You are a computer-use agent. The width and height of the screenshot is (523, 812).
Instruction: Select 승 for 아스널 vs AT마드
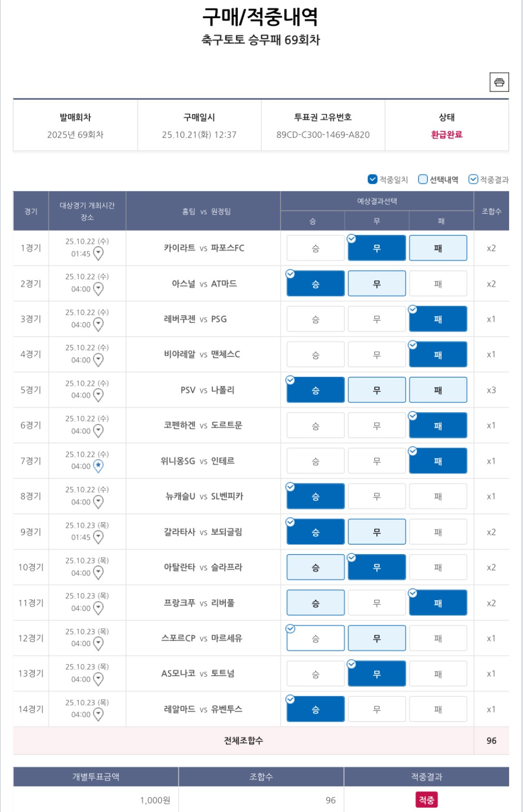tap(315, 284)
